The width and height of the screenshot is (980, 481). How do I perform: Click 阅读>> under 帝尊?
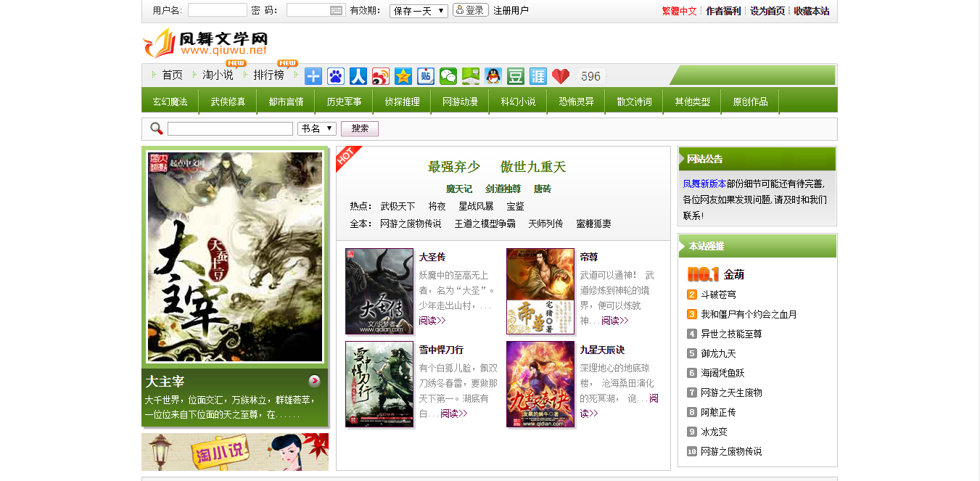[615, 321]
